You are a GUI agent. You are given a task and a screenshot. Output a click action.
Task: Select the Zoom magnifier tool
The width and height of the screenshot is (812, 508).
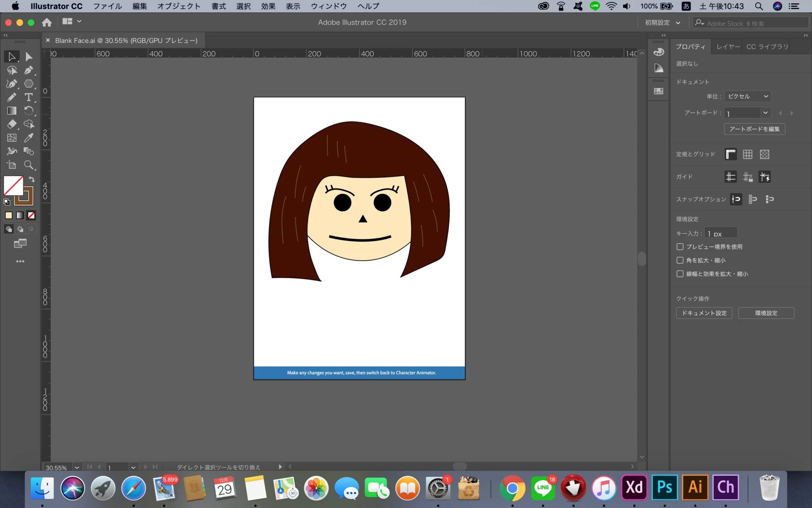pos(29,165)
